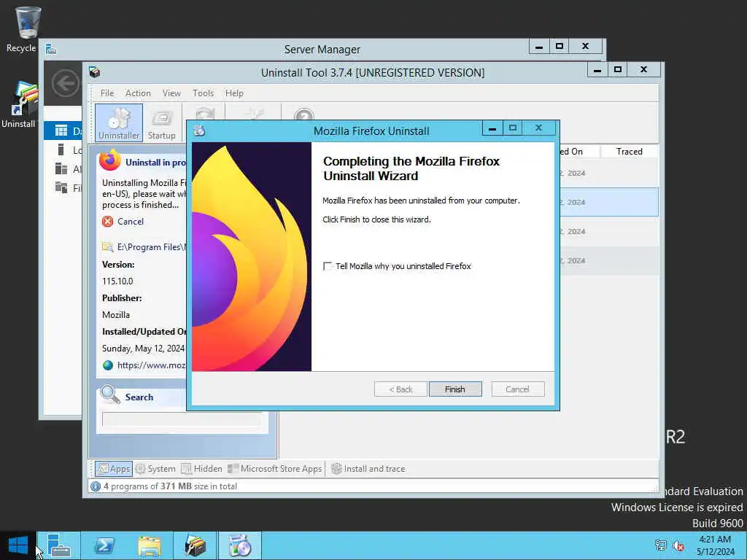The height and width of the screenshot is (560, 747).
Task: Click Uninstall Tool title bar app icon
Action: [94, 72]
